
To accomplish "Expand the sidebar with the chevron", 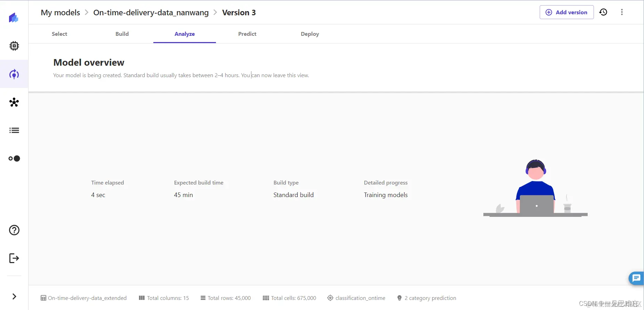I will pos(14,296).
